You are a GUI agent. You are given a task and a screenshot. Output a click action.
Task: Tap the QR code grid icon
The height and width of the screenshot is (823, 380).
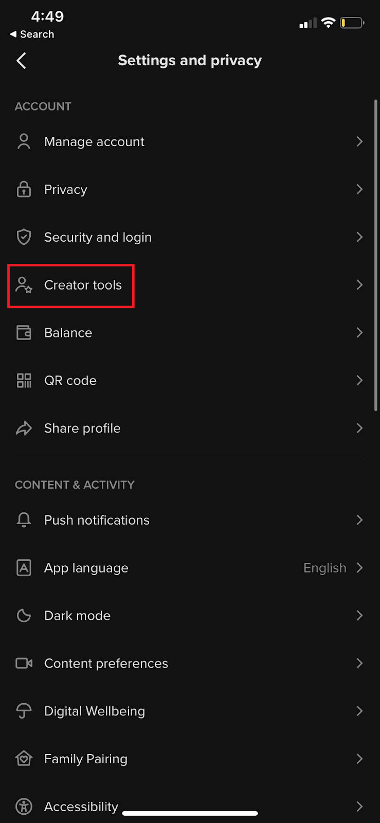tap(24, 381)
